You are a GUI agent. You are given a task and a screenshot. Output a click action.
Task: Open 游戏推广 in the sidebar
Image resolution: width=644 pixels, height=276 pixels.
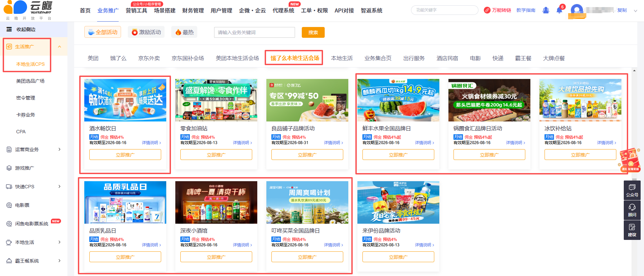pos(24,168)
